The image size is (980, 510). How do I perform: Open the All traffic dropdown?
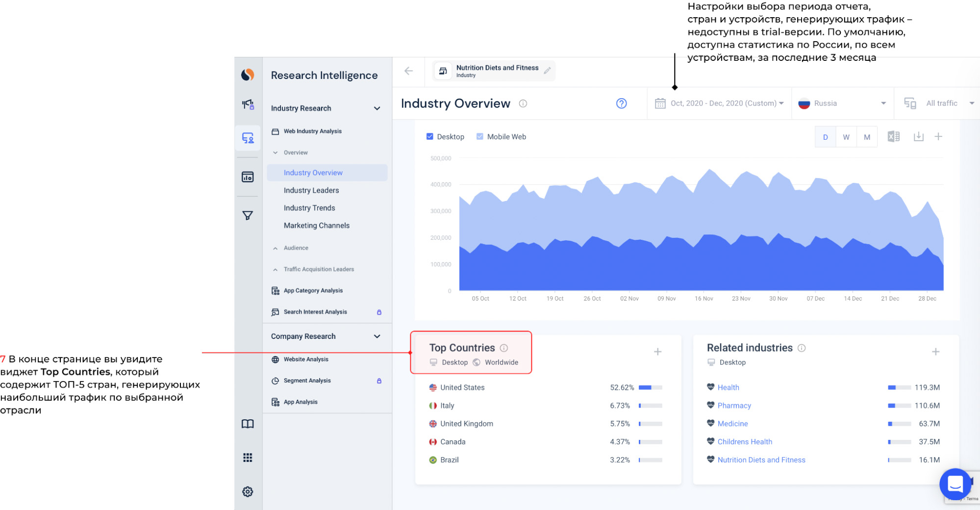click(x=937, y=103)
